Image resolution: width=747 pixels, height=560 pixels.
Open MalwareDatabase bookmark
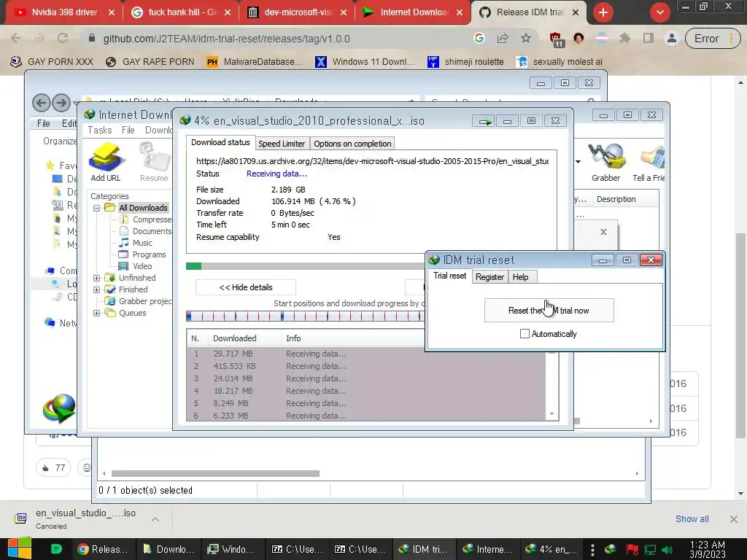255,61
